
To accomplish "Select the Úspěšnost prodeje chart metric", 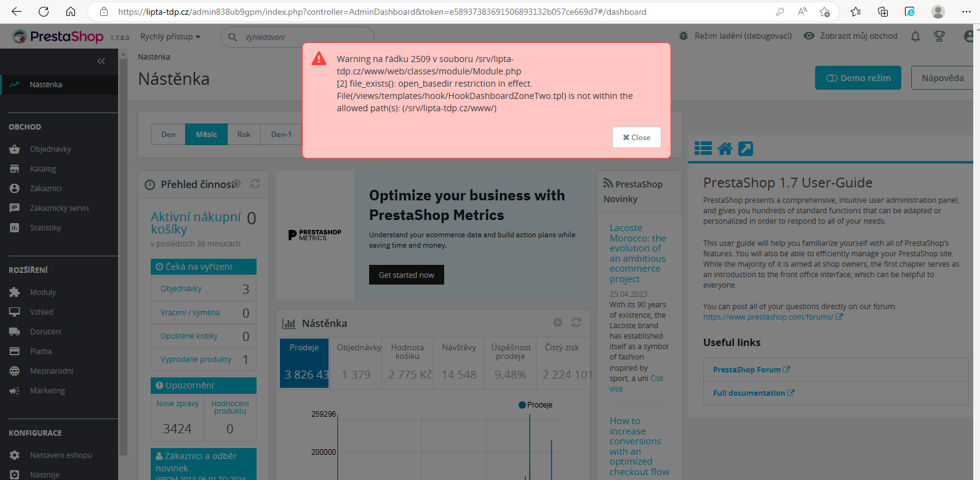I will [x=511, y=363].
